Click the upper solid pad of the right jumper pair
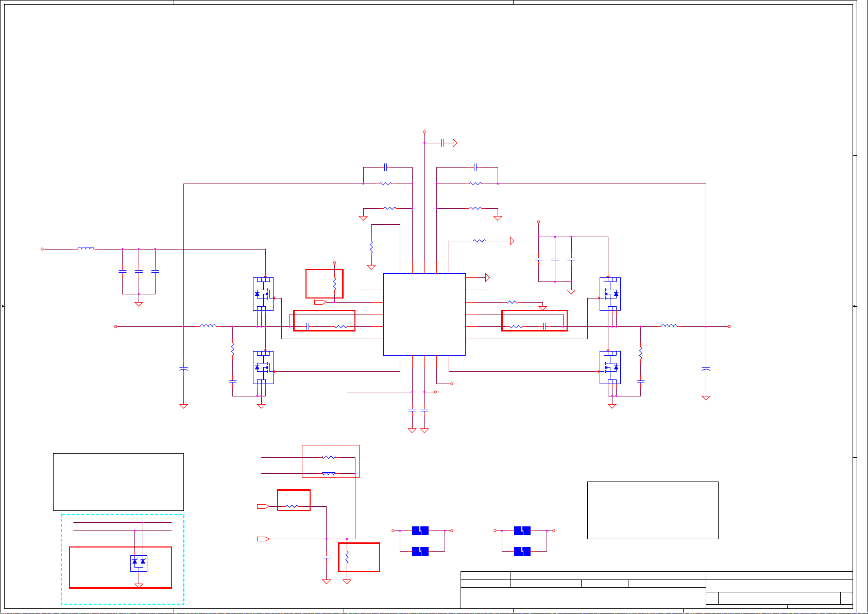868x614 pixels. pos(522,530)
